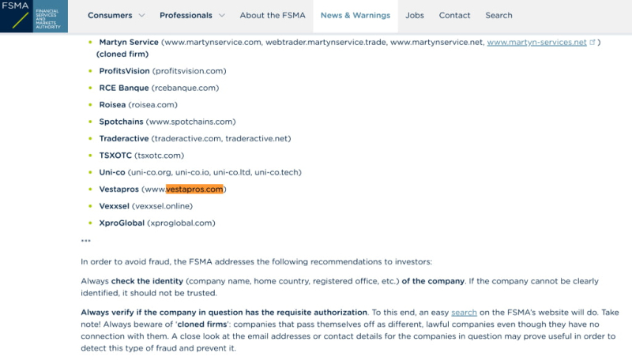Click the (cloned firm) label

tap(122, 54)
